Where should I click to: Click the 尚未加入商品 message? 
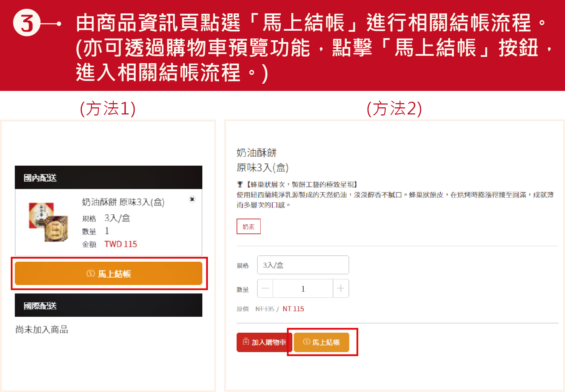pyautogui.click(x=42, y=329)
